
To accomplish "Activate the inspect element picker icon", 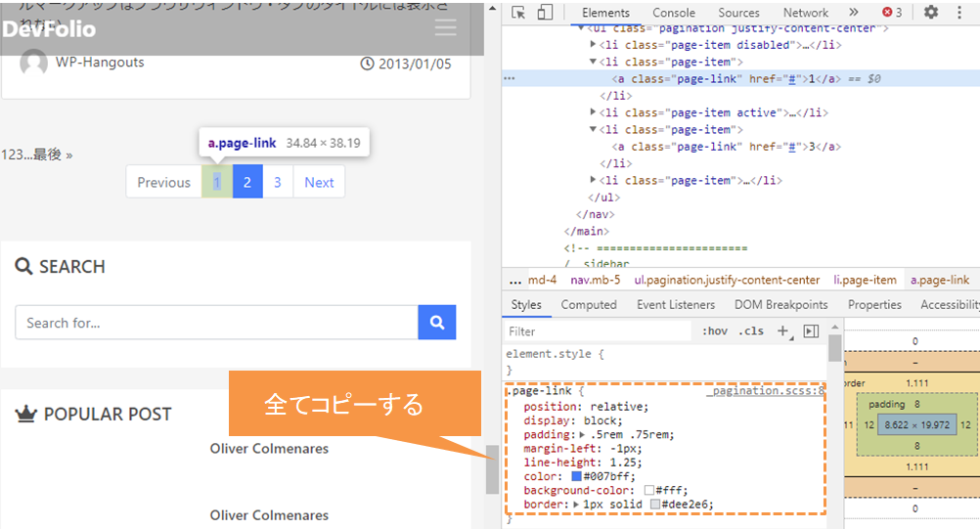I will (518, 13).
